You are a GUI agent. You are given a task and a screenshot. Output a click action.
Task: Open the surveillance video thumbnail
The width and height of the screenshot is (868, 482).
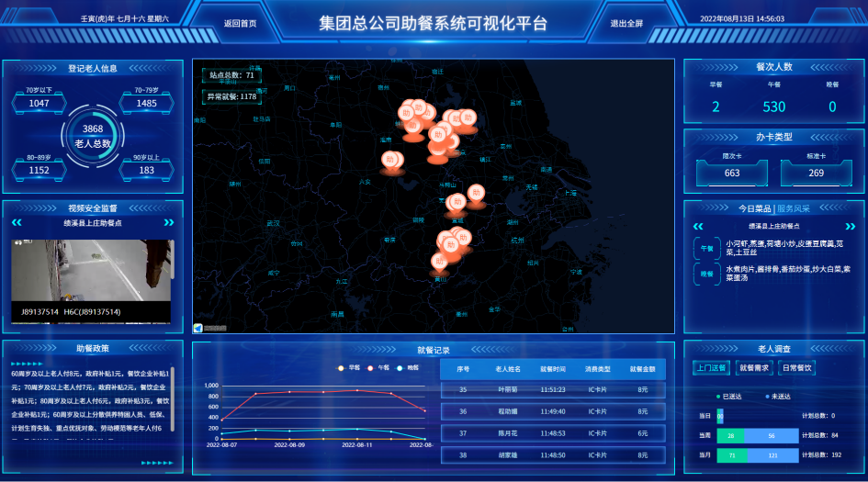[x=91, y=280]
